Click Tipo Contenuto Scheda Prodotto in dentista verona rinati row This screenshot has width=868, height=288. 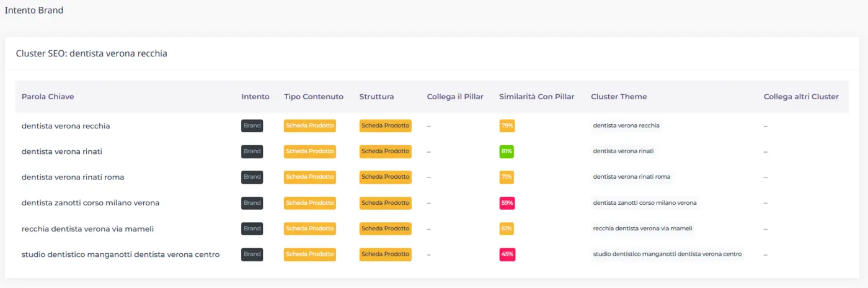310,151
